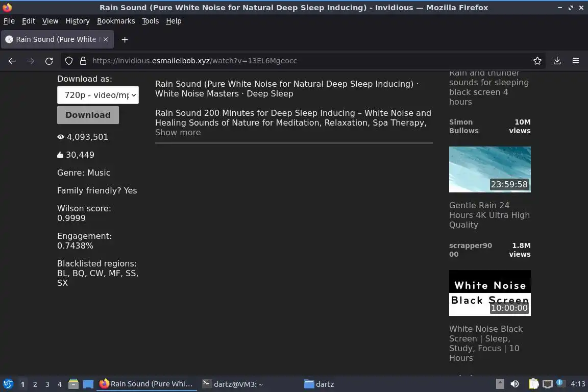Open the Tools menu
The image size is (588, 392).
(151, 21)
